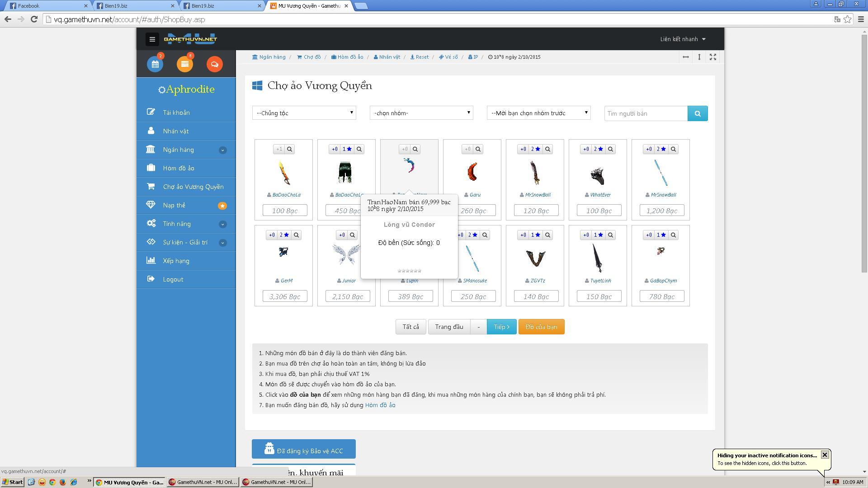Click magnifier on MrSnowBall 1,200 Bạc item
The image size is (868, 488).
pos(674,149)
